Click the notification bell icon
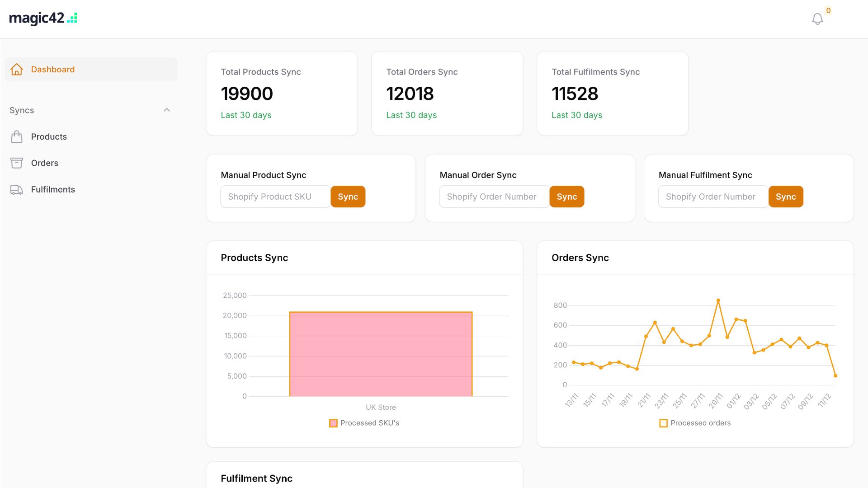Image resolution: width=868 pixels, height=488 pixels. click(x=817, y=19)
